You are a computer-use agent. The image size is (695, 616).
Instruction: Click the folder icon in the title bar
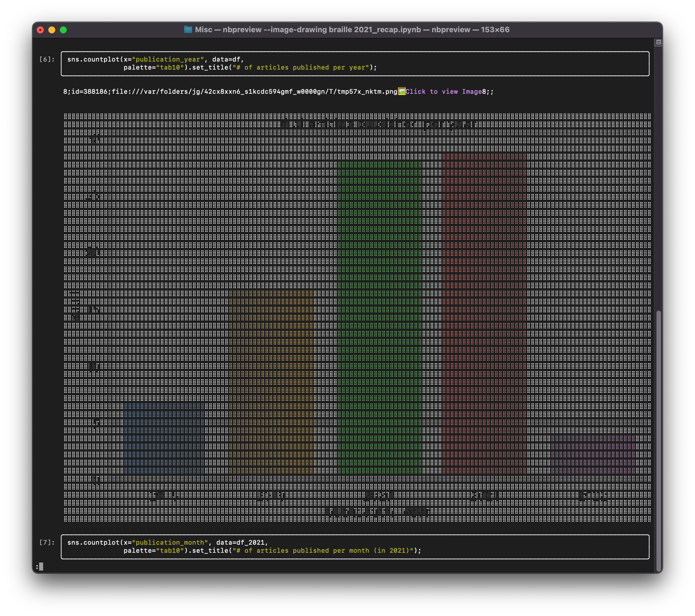click(x=188, y=30)
